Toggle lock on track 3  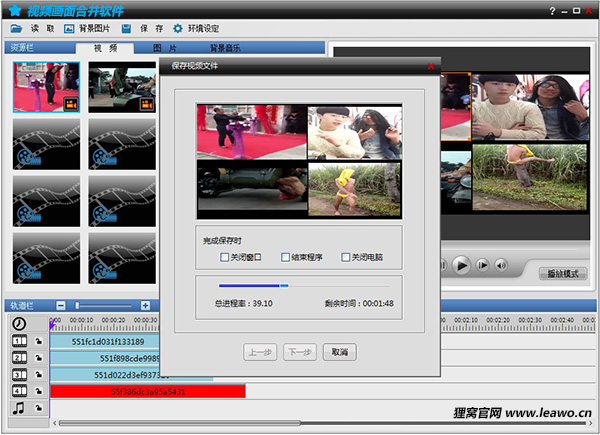pyautogui.click(x=39, y=375)
